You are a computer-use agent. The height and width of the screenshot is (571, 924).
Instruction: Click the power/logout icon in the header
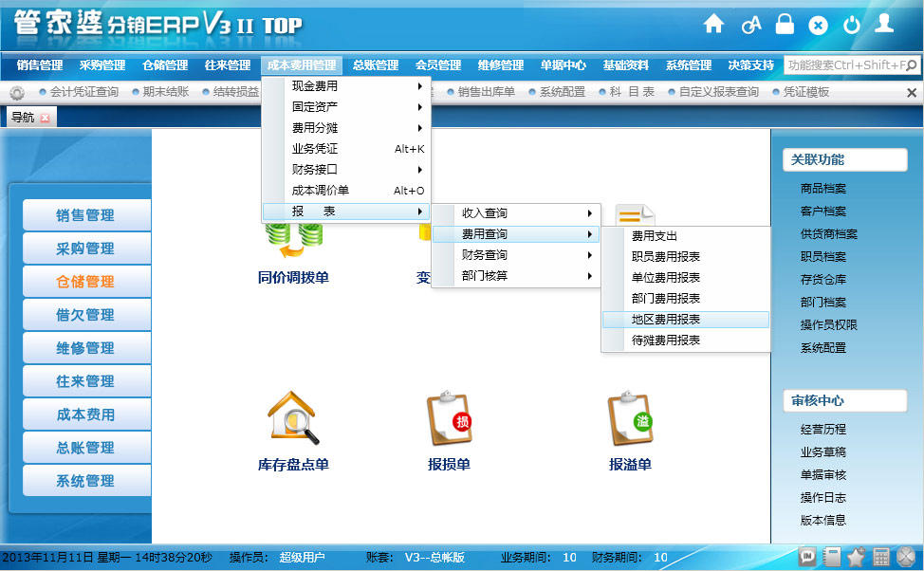[x=851, y=26]
